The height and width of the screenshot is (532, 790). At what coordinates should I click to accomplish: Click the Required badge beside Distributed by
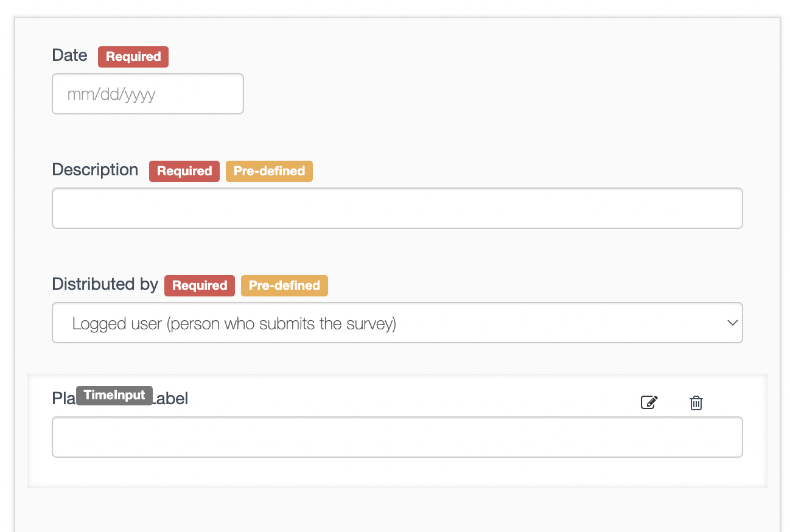(x=200, y=285)
